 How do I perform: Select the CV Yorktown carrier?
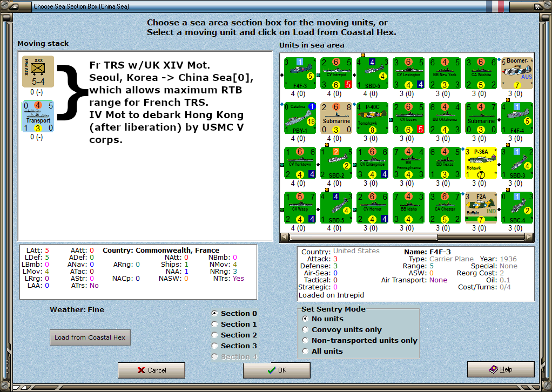(300, 163)
